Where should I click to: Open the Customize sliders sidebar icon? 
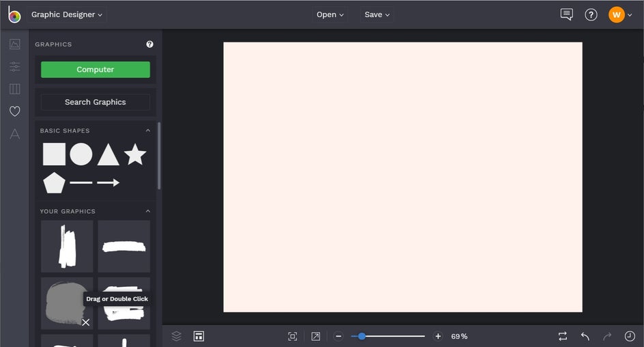[15, 66]
